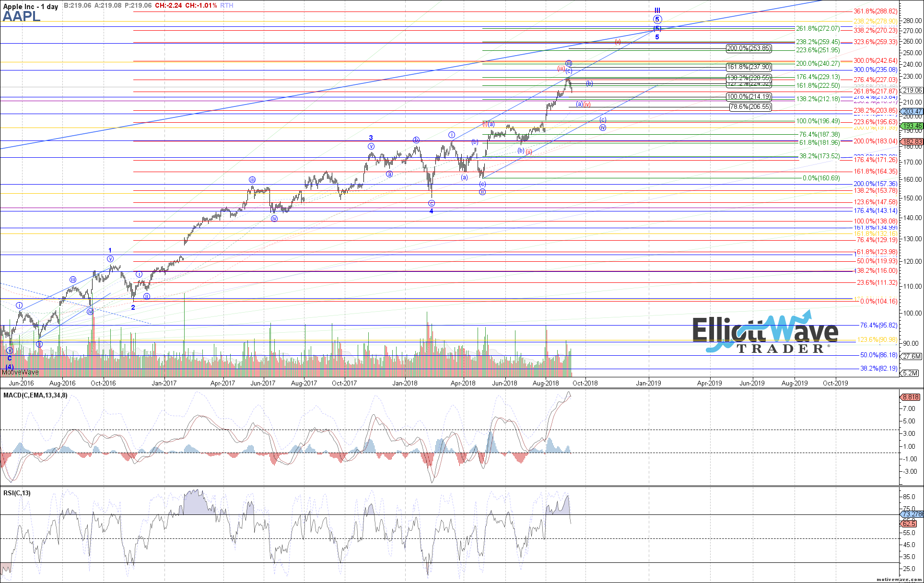Click the blue wave 3 label above the late-2017 high
This screenshot has width=924, height=583.
tap(371, 138)
